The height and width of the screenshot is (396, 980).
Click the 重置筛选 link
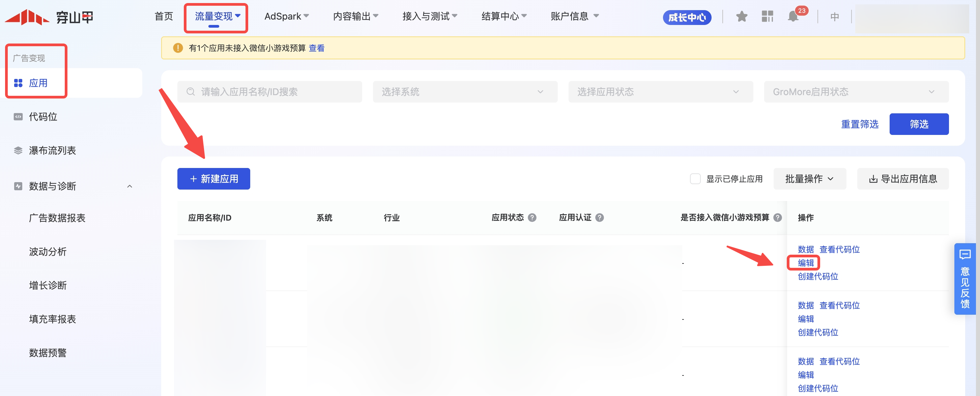point(859,124)
